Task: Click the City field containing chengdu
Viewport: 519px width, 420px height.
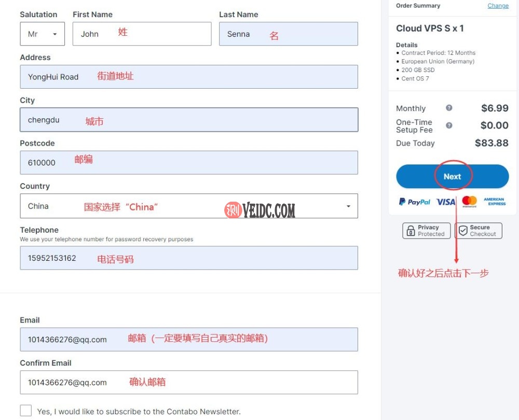Action: click(x=189, y=120)
